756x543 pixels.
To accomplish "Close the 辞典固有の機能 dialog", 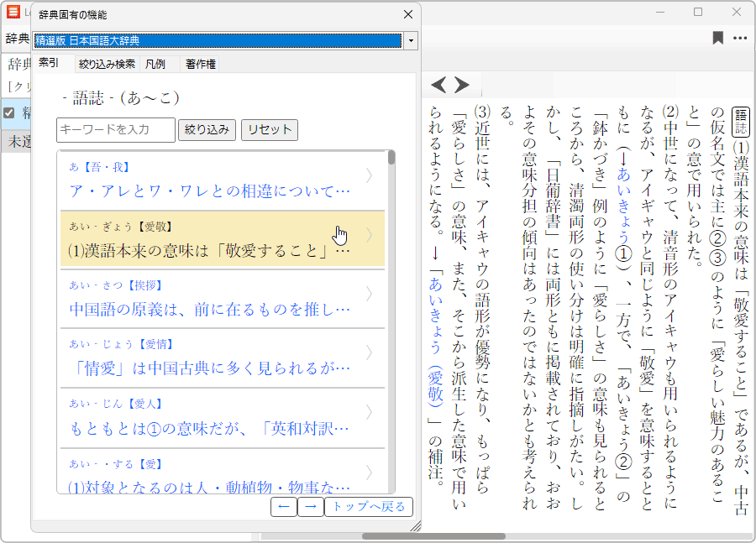I will coord(408,14).
